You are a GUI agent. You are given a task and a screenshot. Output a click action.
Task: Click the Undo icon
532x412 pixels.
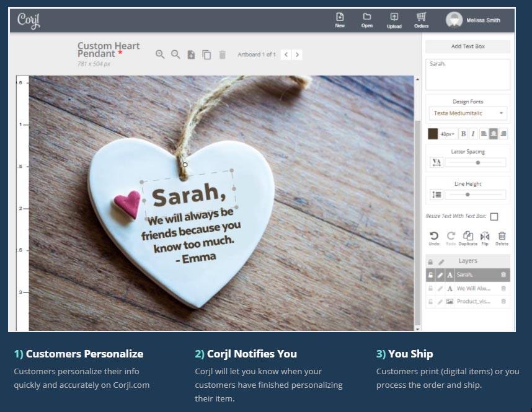(434, 239)
